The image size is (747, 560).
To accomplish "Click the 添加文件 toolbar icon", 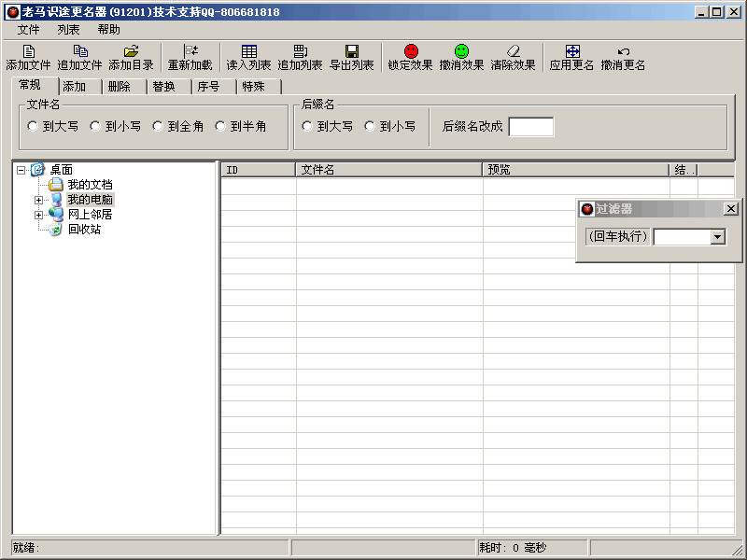I will [x=28, y=56].
